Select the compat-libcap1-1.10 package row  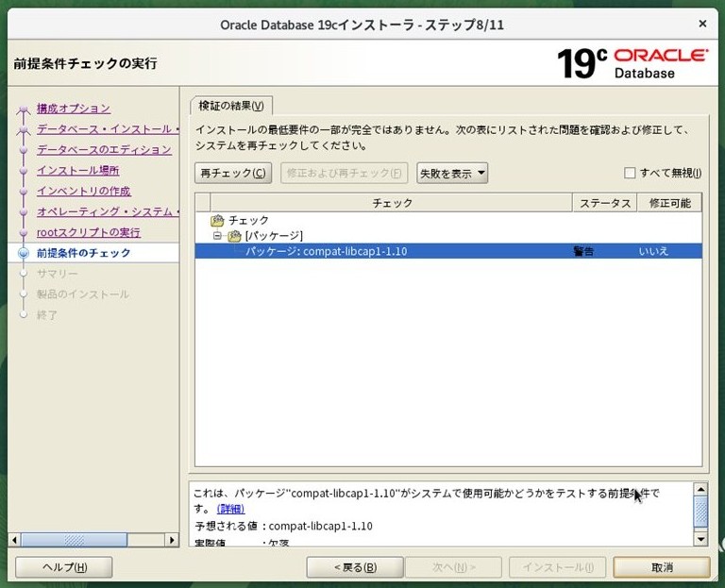tap(448, 251)
